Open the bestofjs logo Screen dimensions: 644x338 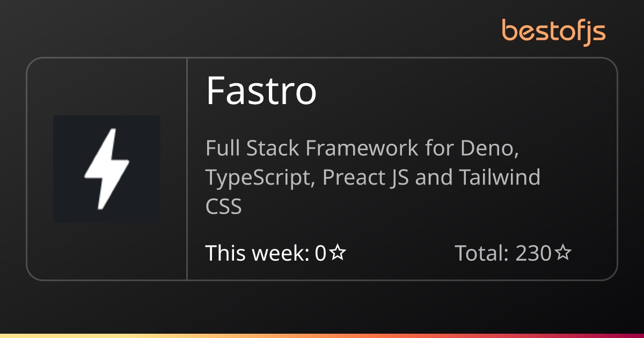pyautogui.click(x=554, y=32)
